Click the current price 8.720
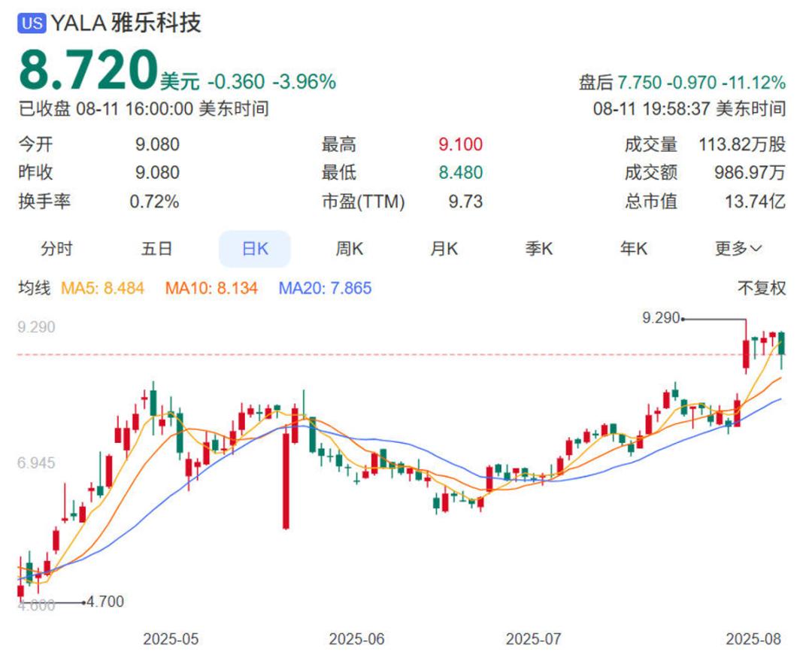The width and height of the screenshot is (812, 661). [x=88, y=69]
